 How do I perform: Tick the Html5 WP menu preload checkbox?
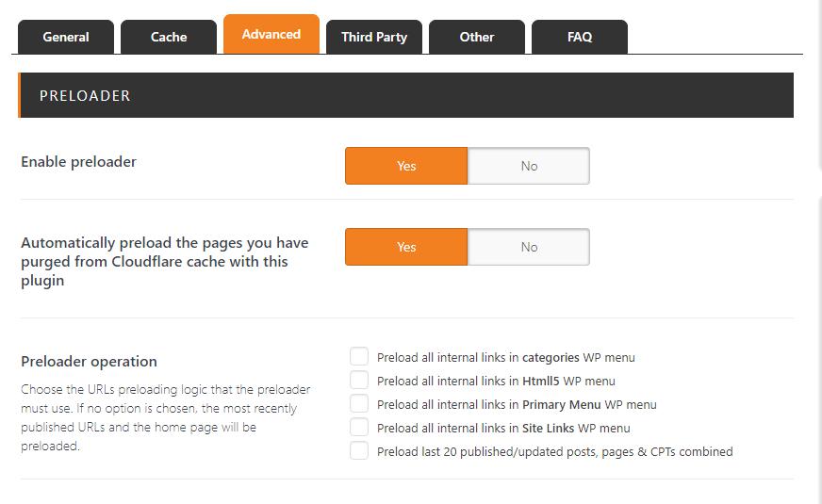359,380
